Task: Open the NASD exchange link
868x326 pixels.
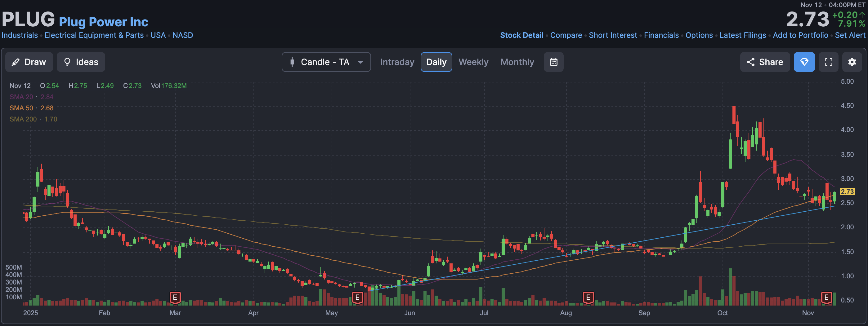Action: click(183, 35)
